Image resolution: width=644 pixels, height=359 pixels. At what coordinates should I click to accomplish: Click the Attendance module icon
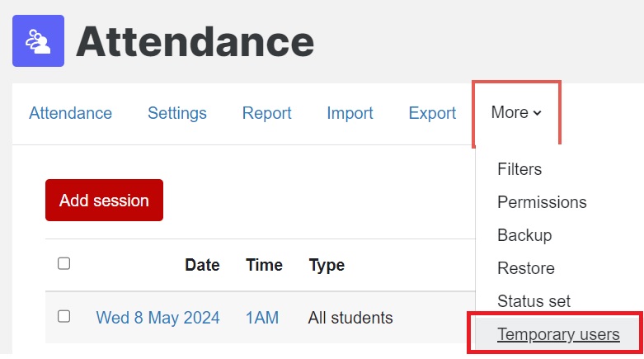[x=38, y=40]
